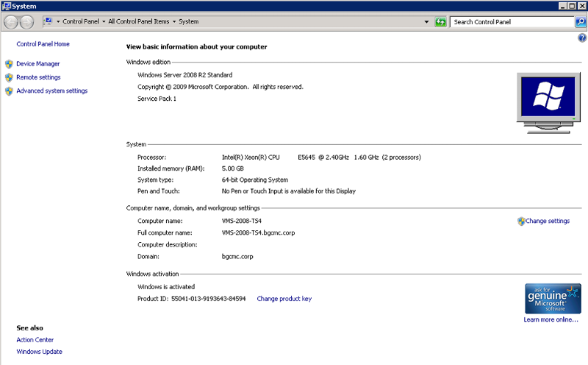Click the computer name VMS-2008-TS4
The image size is (588, 365).
pos(242,222)
